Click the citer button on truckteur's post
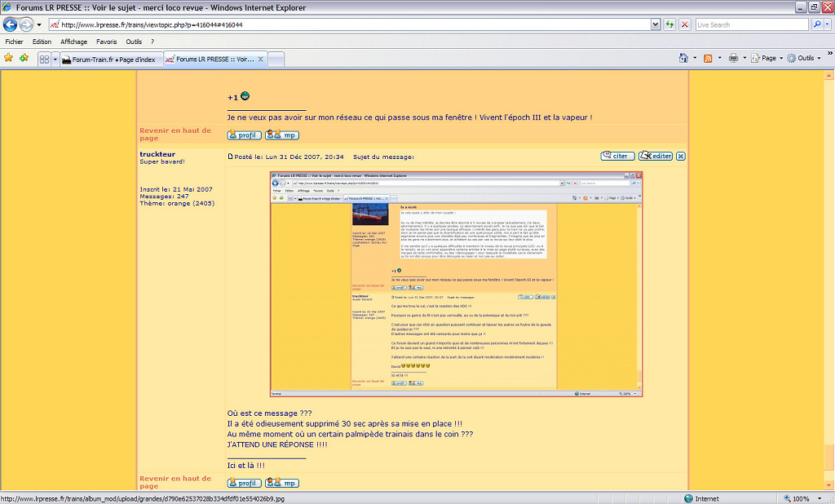835x504 pixels. pos(618,156)
